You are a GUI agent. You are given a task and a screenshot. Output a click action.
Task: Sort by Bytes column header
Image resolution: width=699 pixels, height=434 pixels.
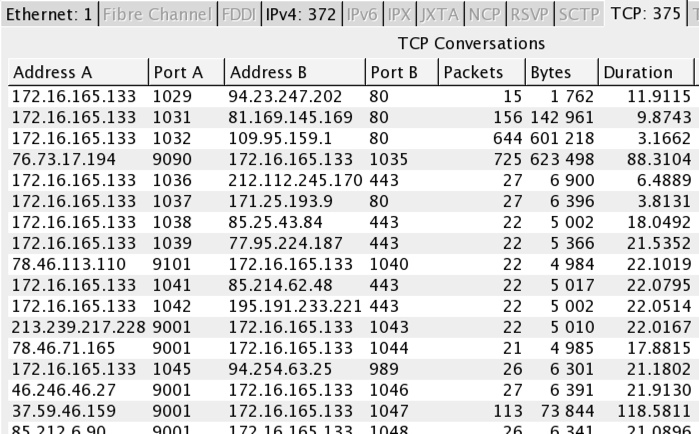tap(560, 72)
